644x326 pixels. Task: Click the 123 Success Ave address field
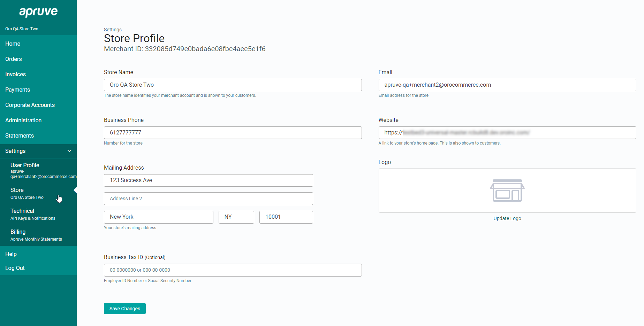click(x=209, y=180)
